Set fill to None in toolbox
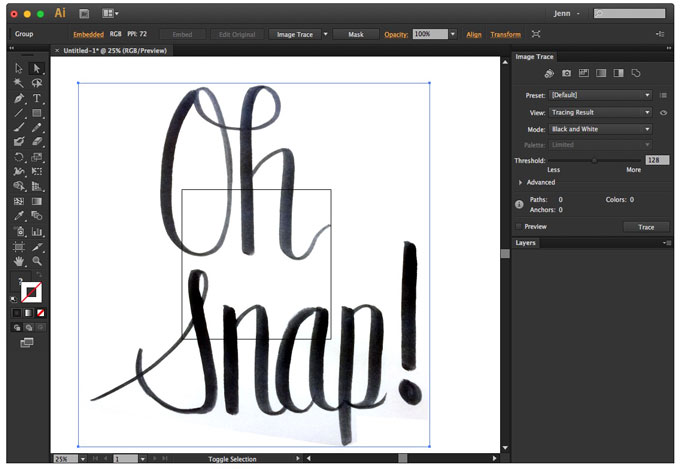Screen dimensions: 680x469 40,313
